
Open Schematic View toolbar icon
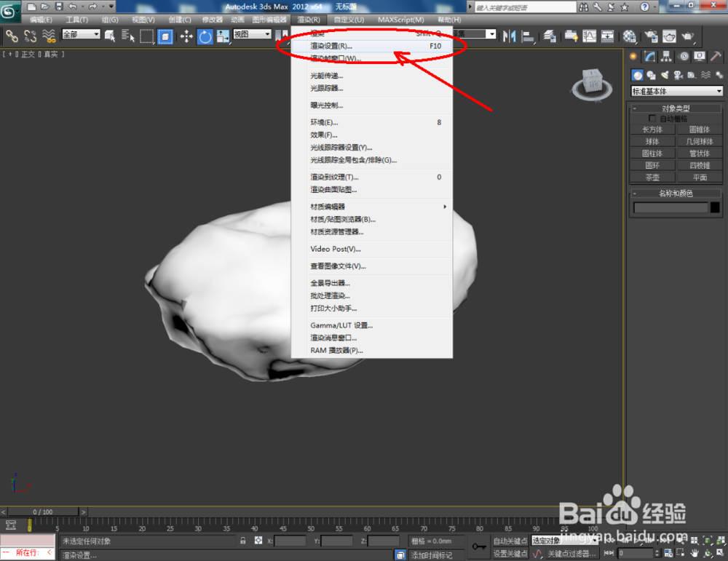click(x=607, y=36)
